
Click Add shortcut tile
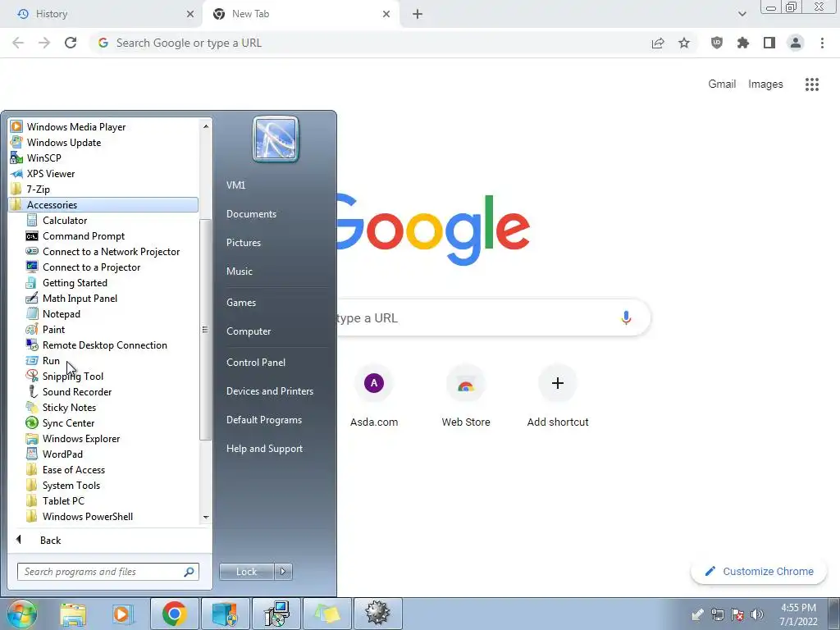tap(558, 395)
